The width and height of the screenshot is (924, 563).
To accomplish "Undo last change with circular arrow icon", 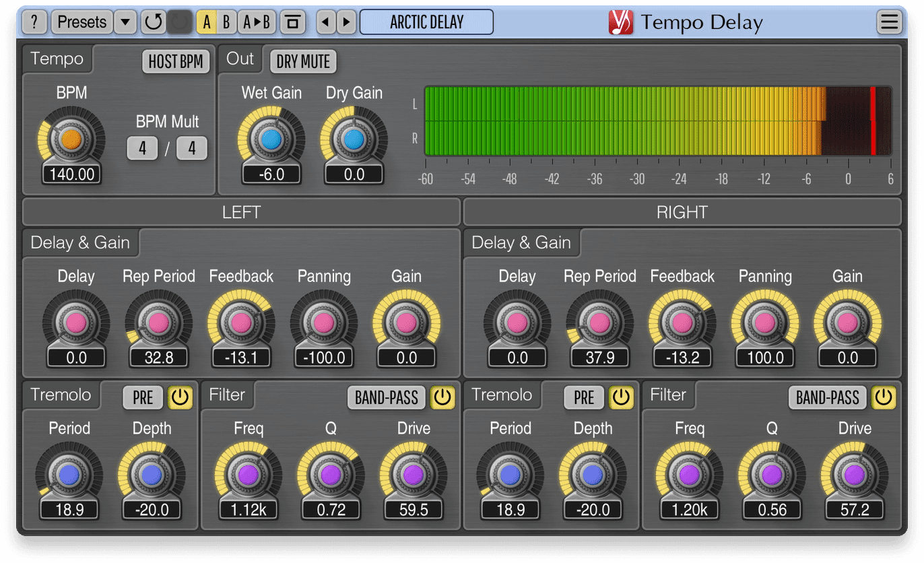I will pos(154,22).
